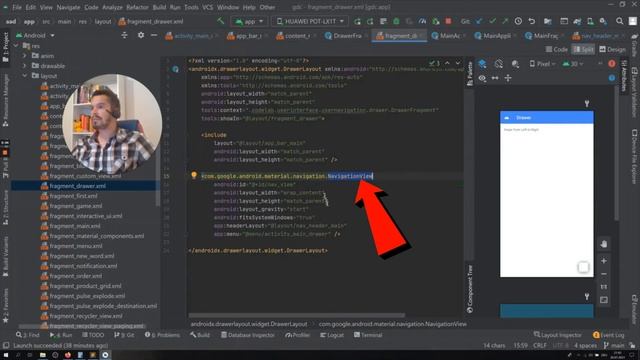Image resolution: width=640 pixels, height=360 pixels.
Task: Click the pan hand tool in preview
Action: (x=604, y=244)
